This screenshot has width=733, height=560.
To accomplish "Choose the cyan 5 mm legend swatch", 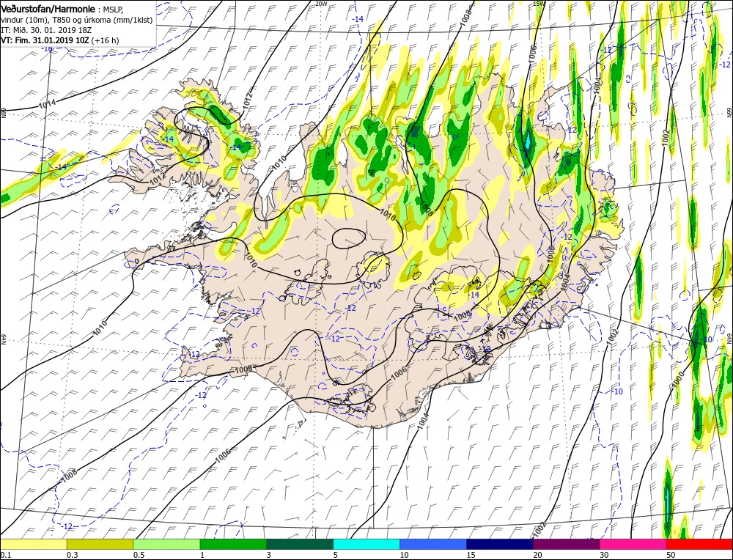I will [366, 544].
